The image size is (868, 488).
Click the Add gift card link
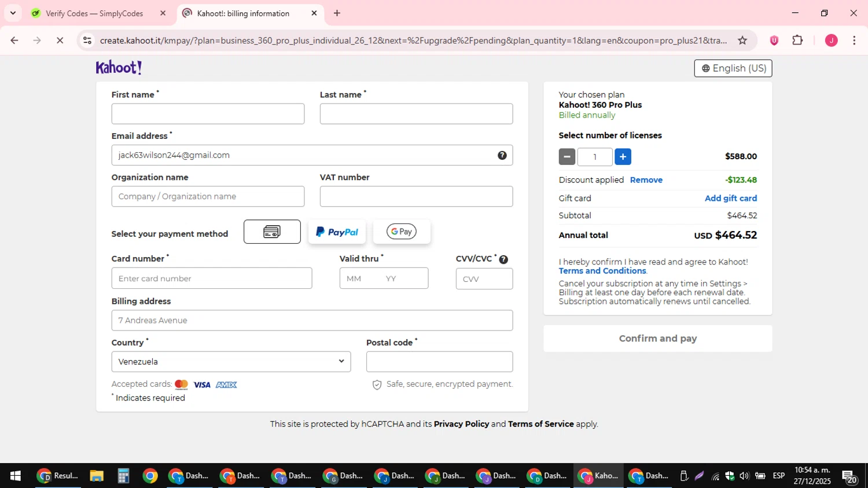click(x=730, y=198)
